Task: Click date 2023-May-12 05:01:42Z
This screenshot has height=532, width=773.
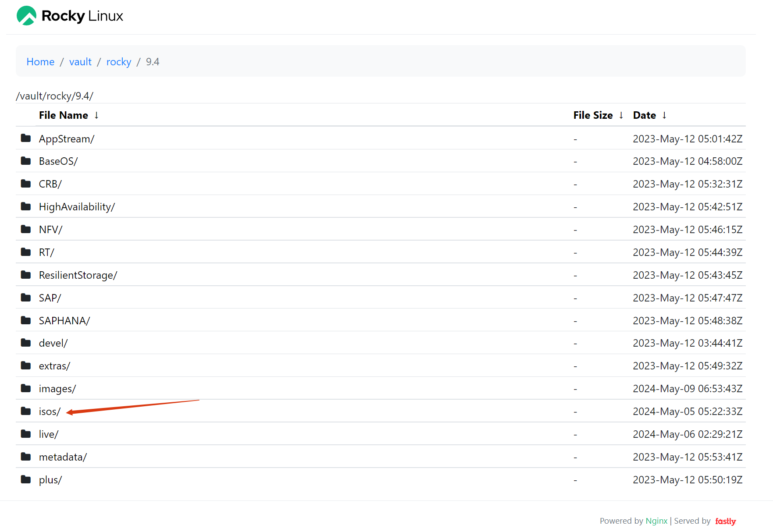Action: (688, 139)
